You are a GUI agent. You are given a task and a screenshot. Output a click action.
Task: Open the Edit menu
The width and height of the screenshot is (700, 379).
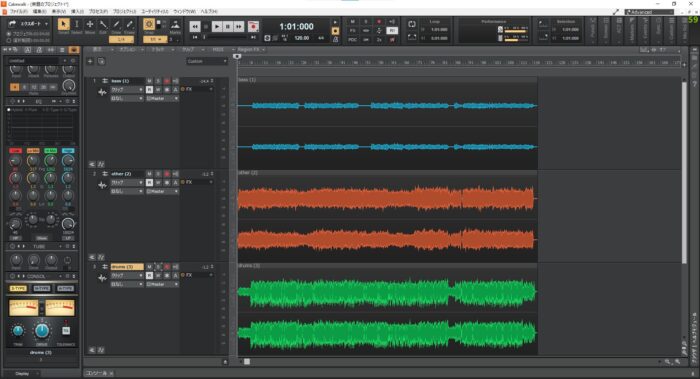pos(39,12)
